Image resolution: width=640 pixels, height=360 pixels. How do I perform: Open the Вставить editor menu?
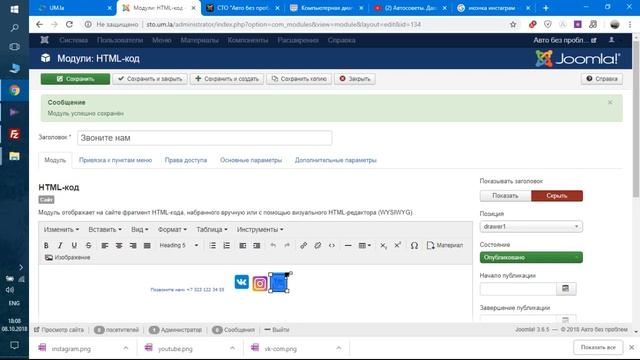105,229
